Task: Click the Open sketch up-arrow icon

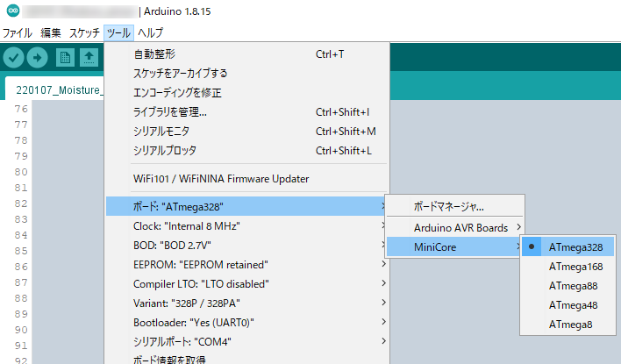Action: (x=89, y=58)
